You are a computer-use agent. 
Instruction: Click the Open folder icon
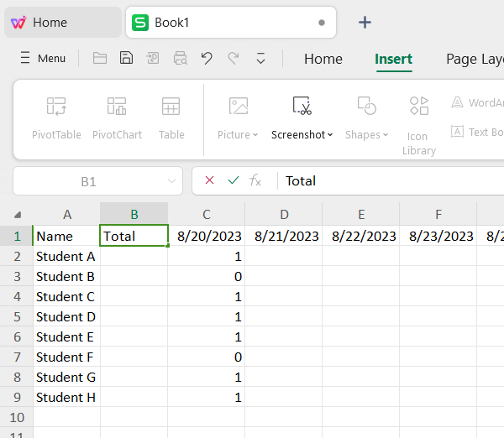click(100, 58)
